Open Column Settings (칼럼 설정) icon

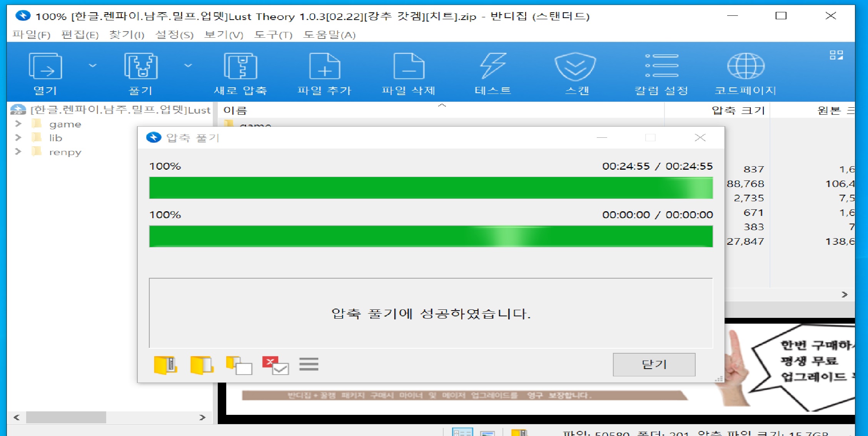tap(661, 66)
